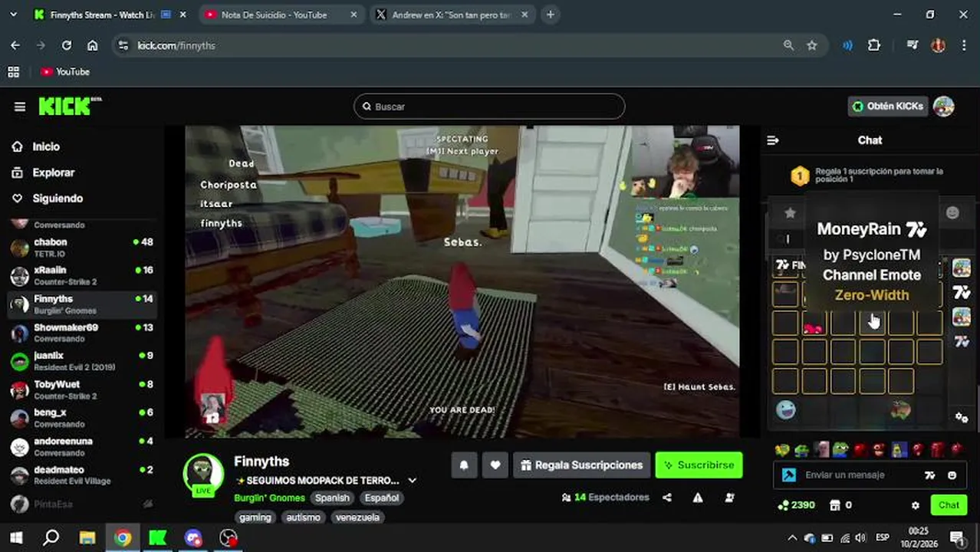The image size is (980, 552).
Task: Select the green Pepe frog quick emote
Action: (x=840, y=450)
